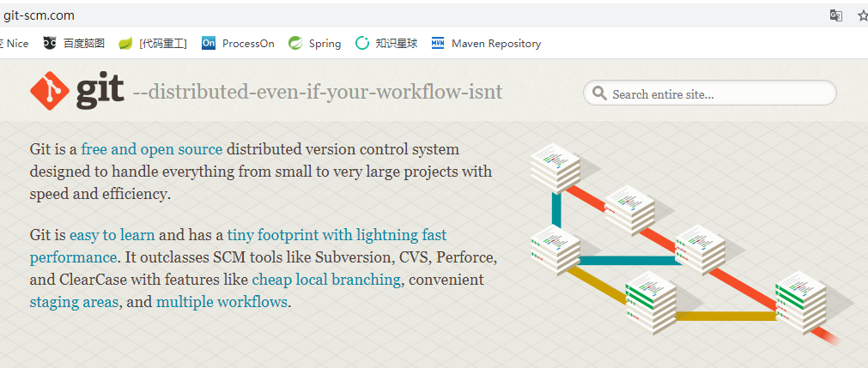Open the ProcessOn bookmark
The width and height of the screenshot is (868, 368).
[238, 43]
